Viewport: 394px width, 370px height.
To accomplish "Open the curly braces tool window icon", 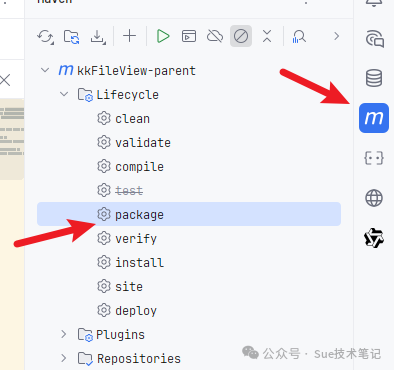I will [x=374, y=158].
